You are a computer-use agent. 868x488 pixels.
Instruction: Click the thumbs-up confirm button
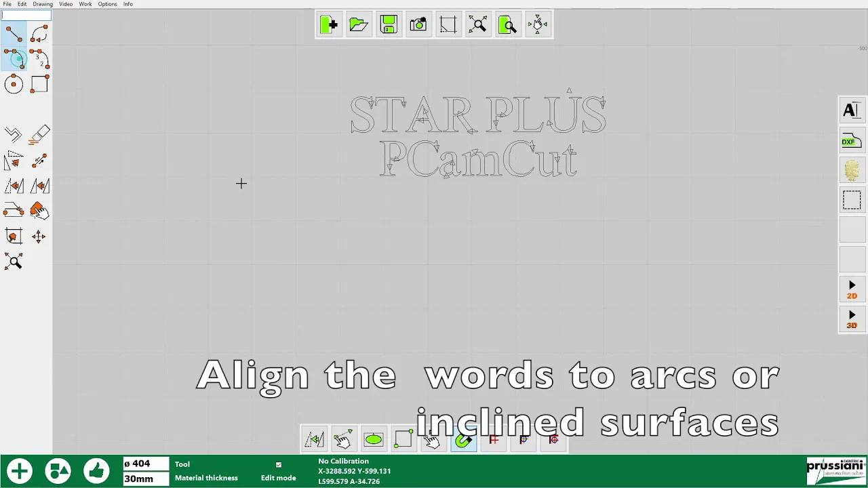(x=96, y=471)
